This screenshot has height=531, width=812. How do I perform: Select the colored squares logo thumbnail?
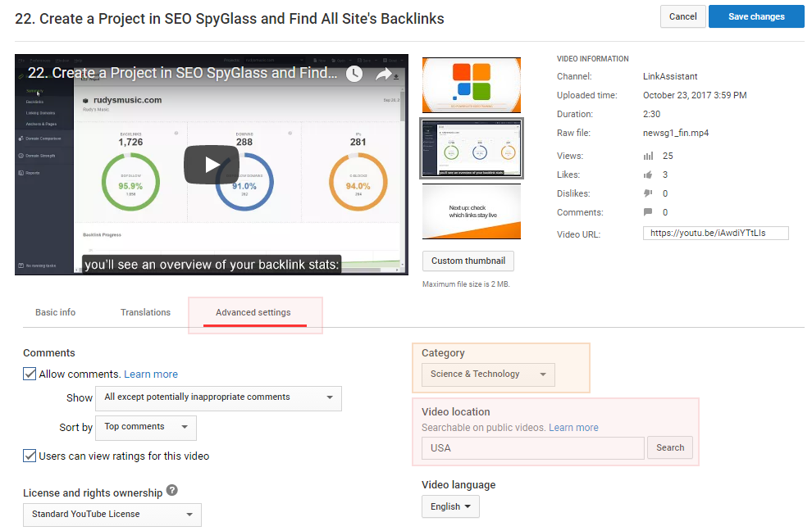pos(472,85)
